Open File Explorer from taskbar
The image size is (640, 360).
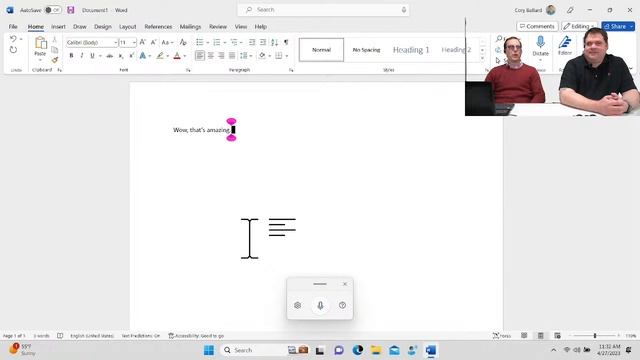376,350
